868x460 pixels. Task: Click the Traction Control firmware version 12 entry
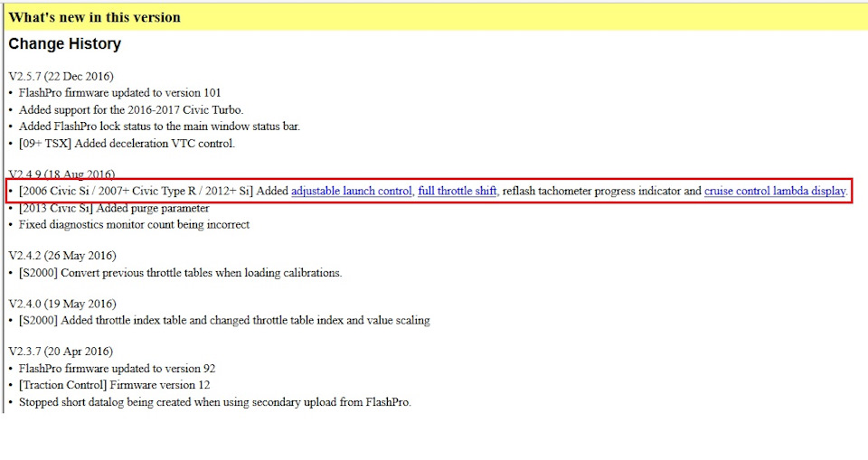coord(115,385)
